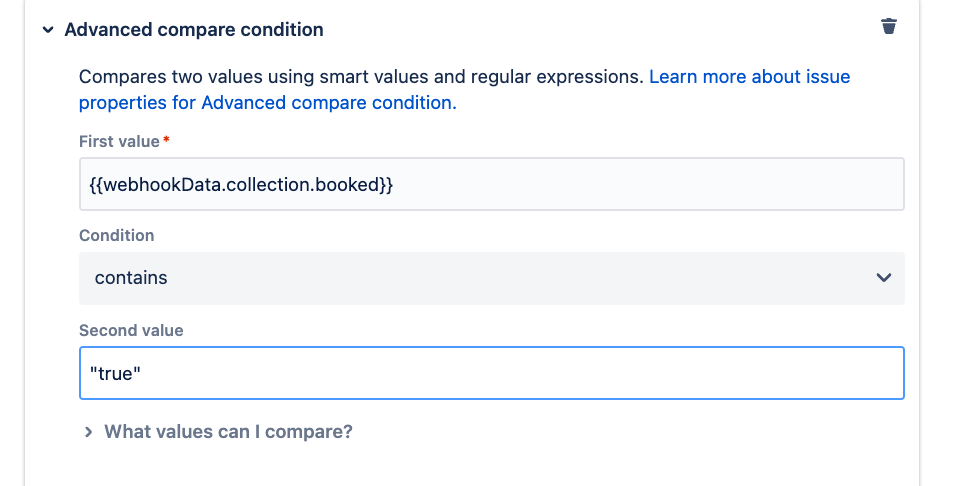Collapse the Advanced compare condition chevron

pyautogui.click(x=48, y=30)
